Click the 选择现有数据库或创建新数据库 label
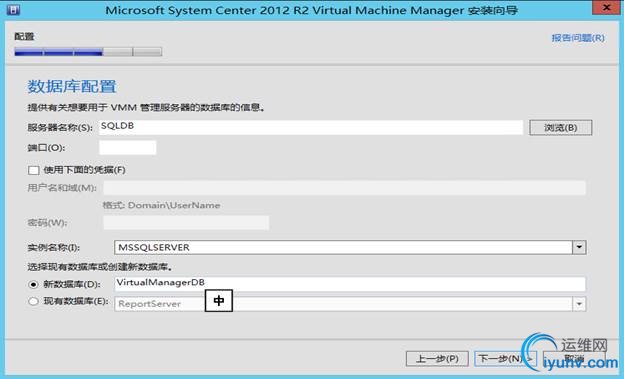The image size is (624, 379). click(x=100, y=267)
